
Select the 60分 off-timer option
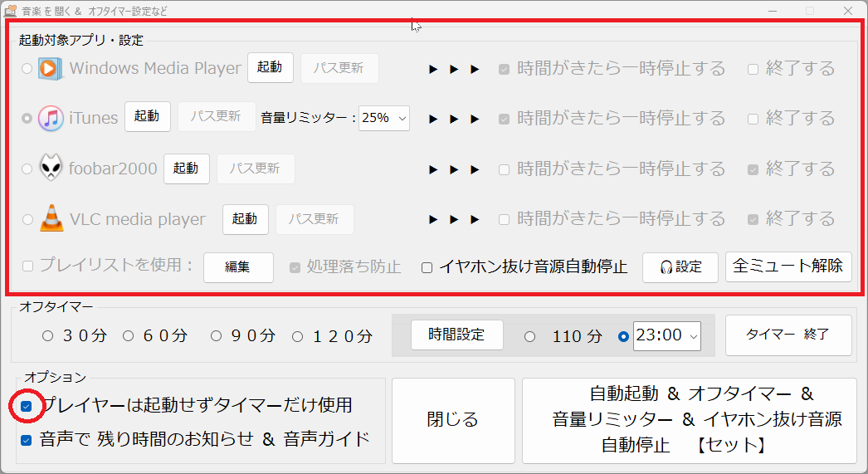129,335
